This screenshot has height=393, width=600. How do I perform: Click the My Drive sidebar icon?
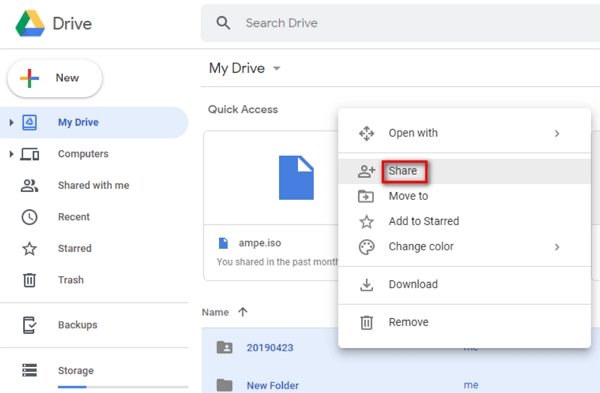29,122
